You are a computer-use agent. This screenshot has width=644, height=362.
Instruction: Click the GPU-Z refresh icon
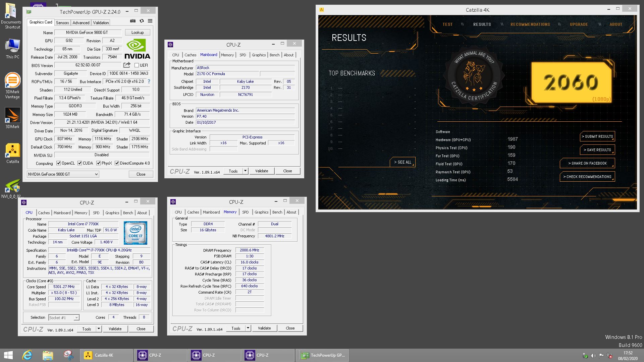point(142,21)
